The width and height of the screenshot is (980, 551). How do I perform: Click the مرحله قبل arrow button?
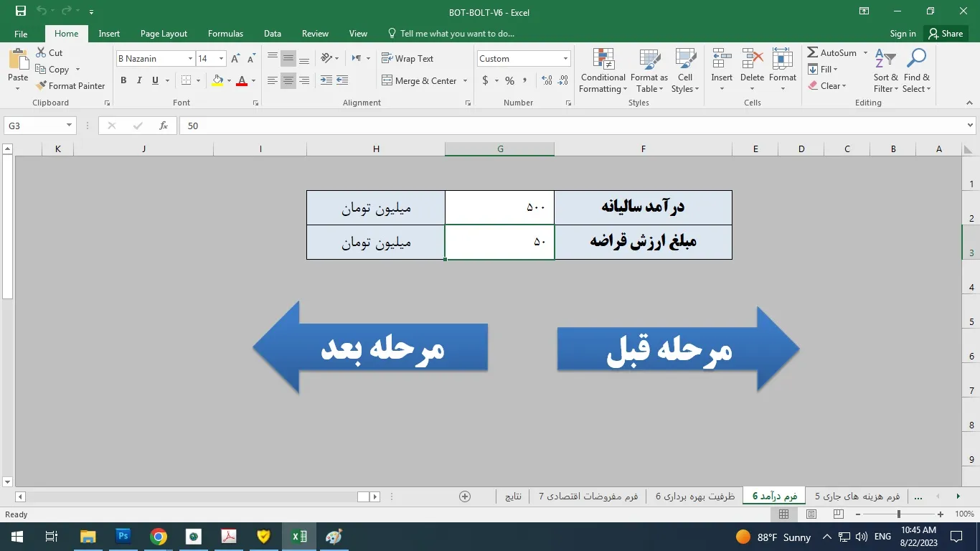point(677,349)
